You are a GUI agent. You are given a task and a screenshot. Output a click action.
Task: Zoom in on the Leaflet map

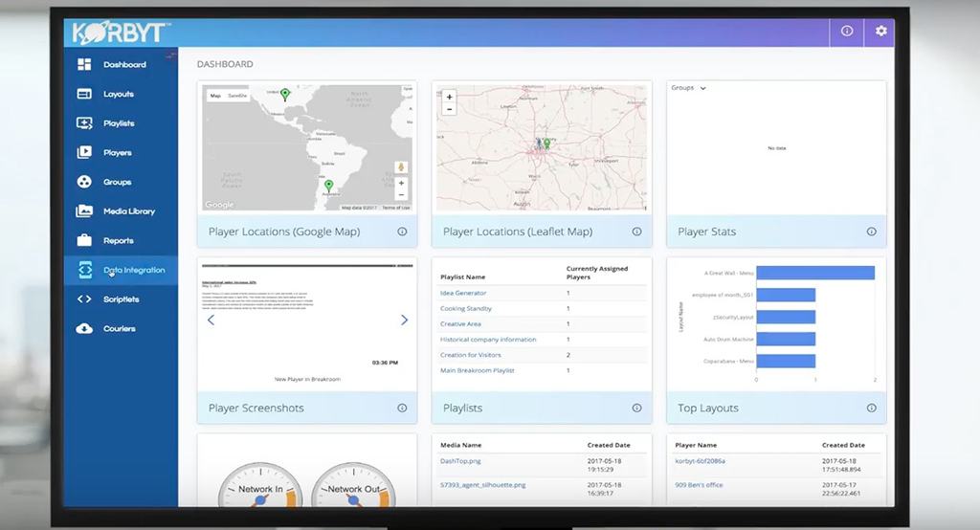point(450,97)
